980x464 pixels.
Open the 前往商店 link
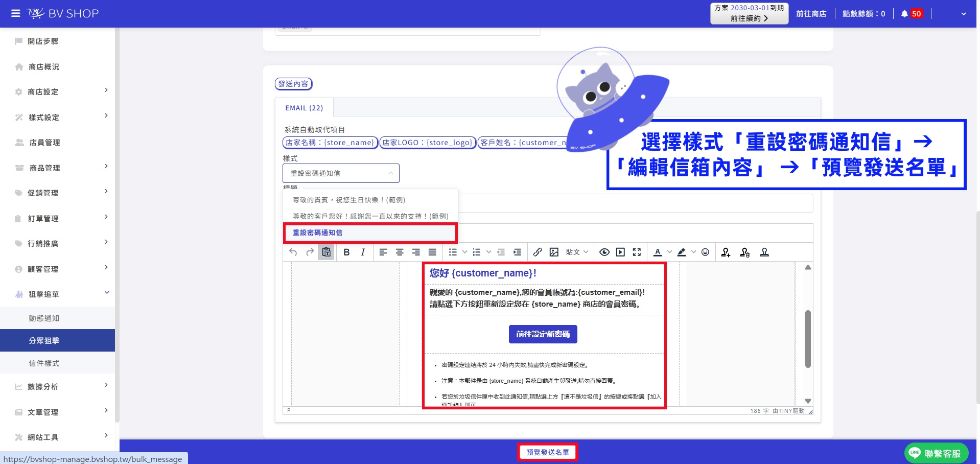(x=811, y=14)
